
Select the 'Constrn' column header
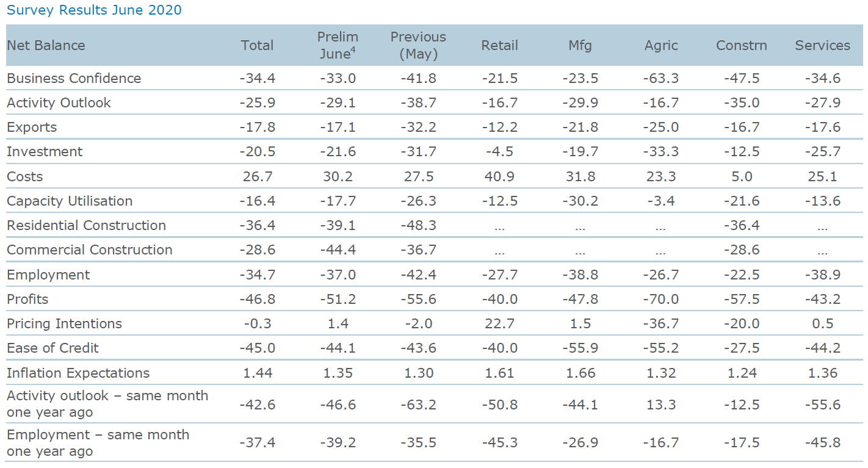coord(742,46)
